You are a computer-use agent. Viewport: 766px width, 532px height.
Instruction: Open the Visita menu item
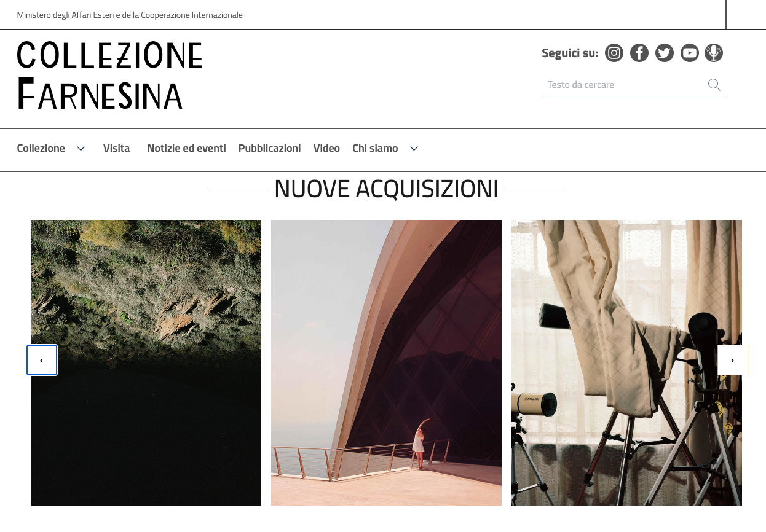[x=116, y=148]
